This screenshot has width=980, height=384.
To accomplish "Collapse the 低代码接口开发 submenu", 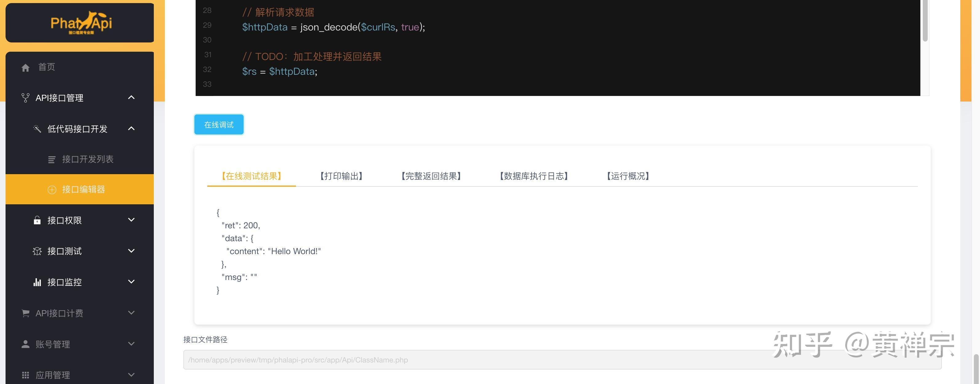I will 131,129.
